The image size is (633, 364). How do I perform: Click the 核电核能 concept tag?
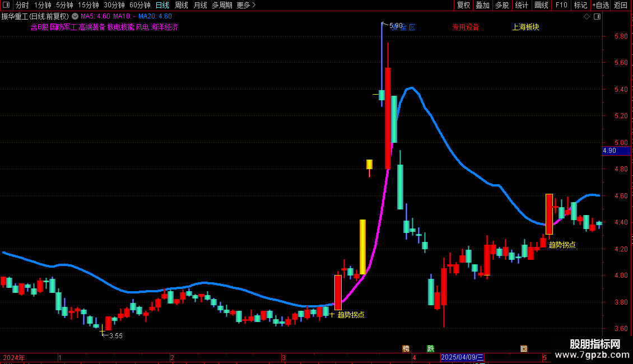tap(120, 27)
